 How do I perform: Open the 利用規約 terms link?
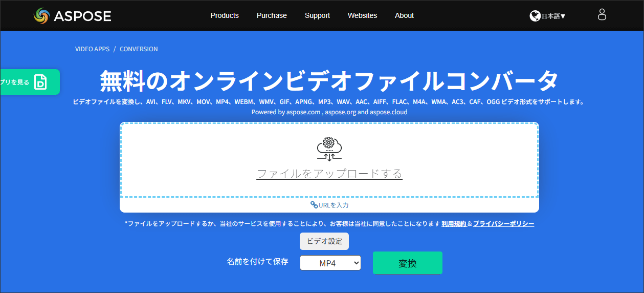click(454, 224)
